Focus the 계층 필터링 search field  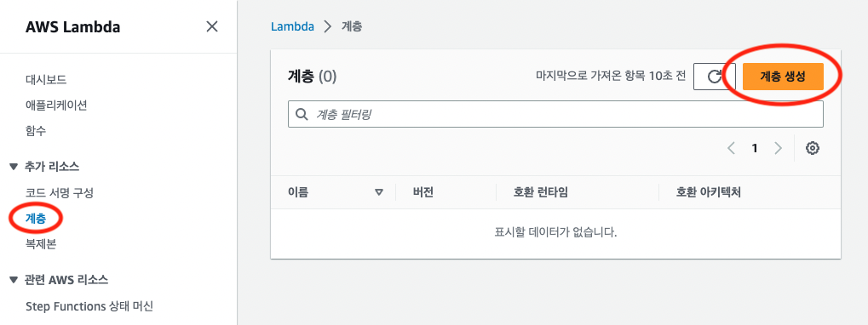pos(555,114)
